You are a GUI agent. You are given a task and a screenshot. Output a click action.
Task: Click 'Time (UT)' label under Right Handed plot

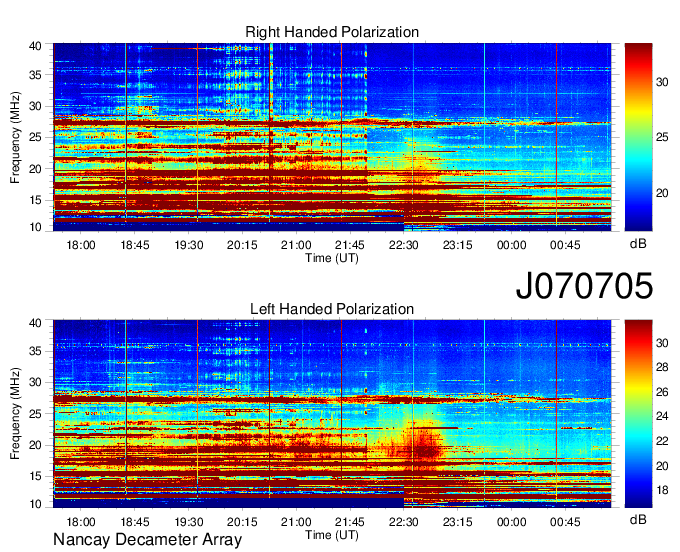pos(332,258)
